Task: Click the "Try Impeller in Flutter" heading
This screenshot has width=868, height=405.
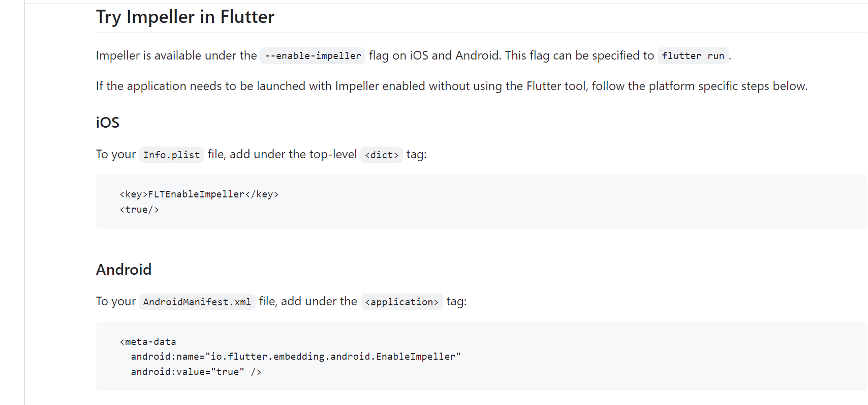Action: point(185,17)
